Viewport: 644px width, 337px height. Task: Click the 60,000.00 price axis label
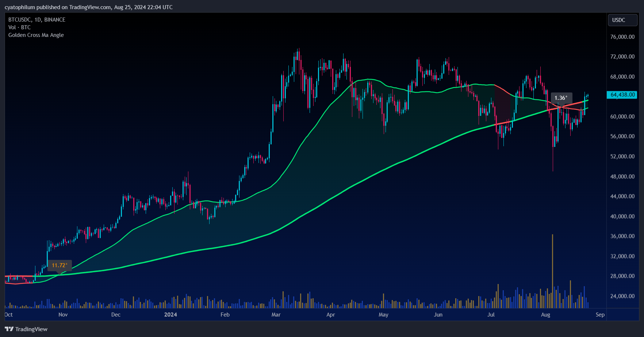click(622, 117)
